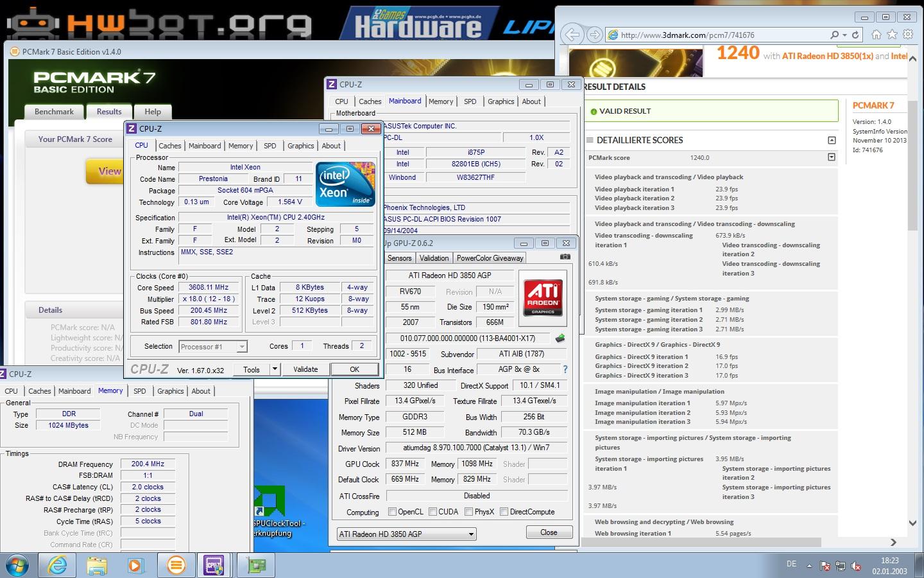
Task: Click the network tray icon
Action: coord(841,566)
